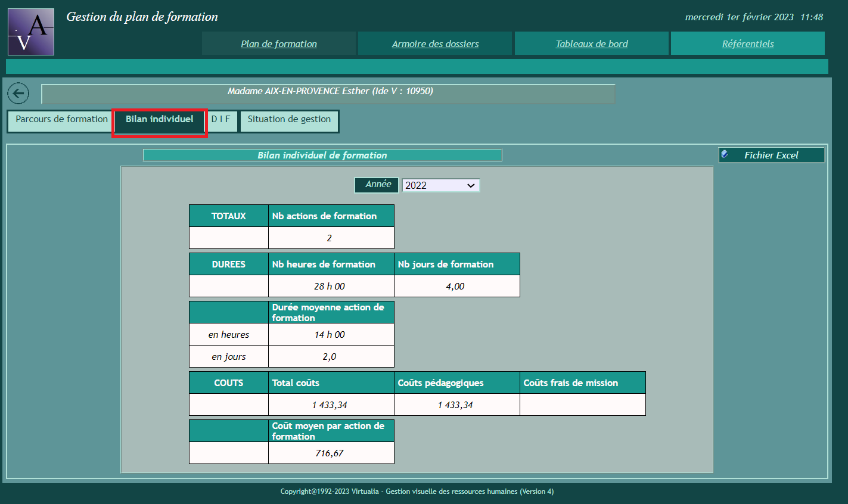
Task: Click the Nb actions de formation value
Action: 331,238
